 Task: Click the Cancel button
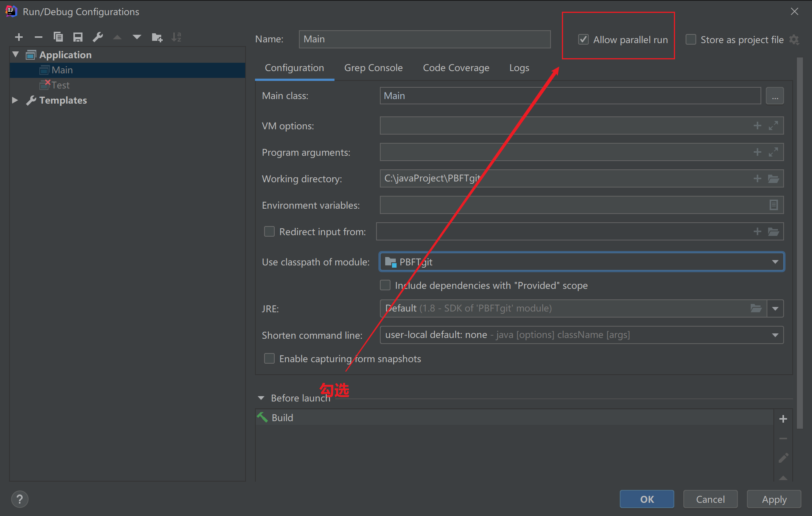(x=710, y=499)
